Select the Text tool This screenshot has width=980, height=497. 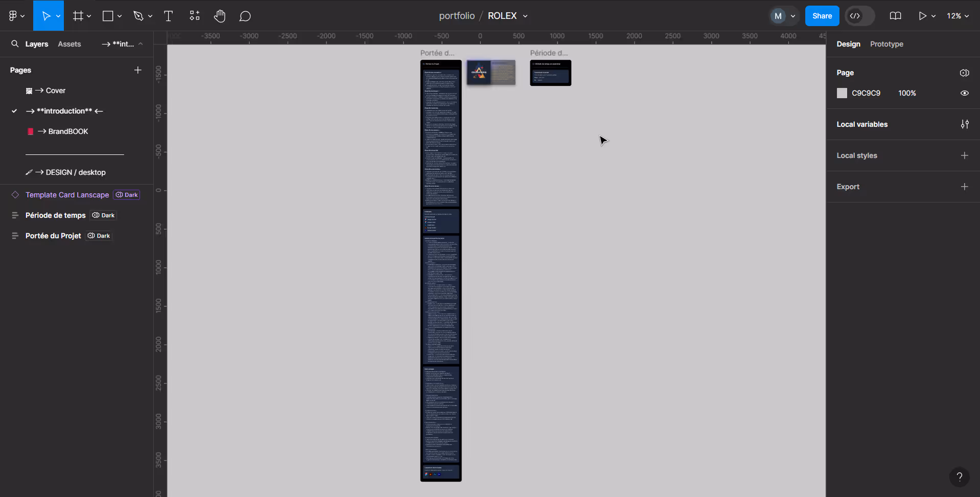168,16
